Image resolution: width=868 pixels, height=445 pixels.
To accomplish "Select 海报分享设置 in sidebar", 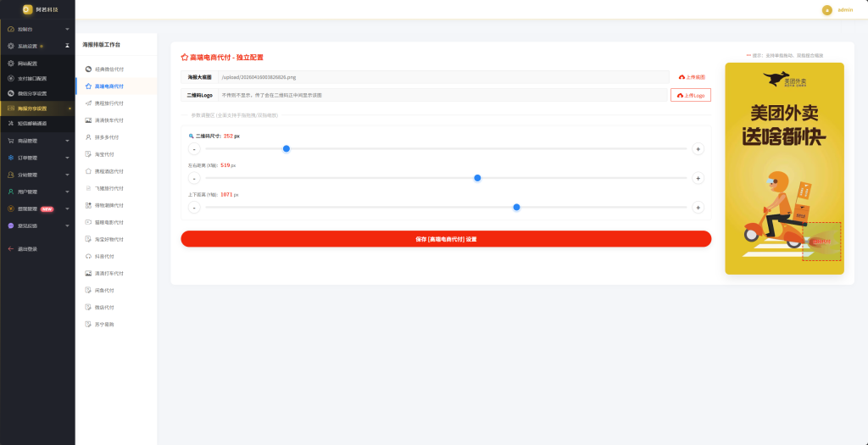I will tap(37, 108).
